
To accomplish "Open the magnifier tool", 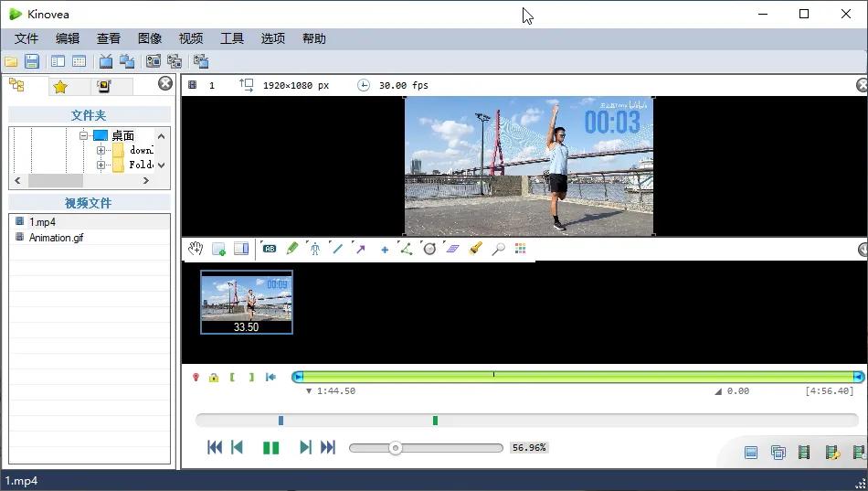I will pyautogui.click(x=498, y=249).
